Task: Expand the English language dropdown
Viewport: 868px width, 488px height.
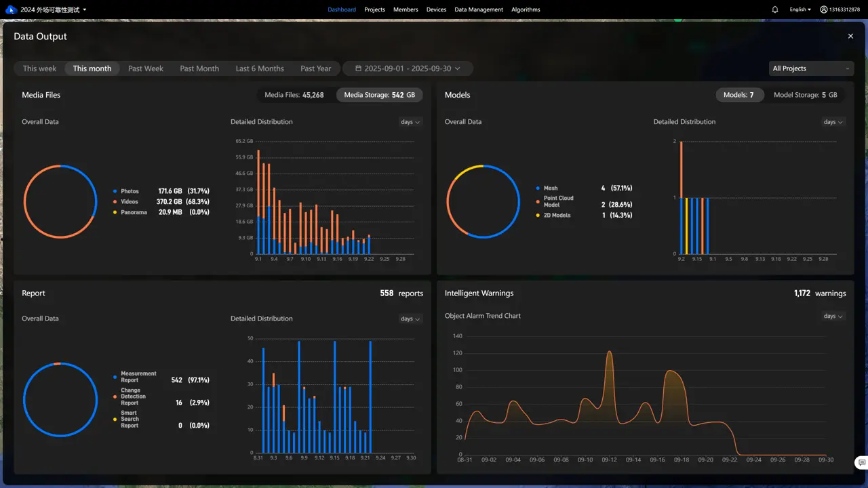Action: (800, 9)
